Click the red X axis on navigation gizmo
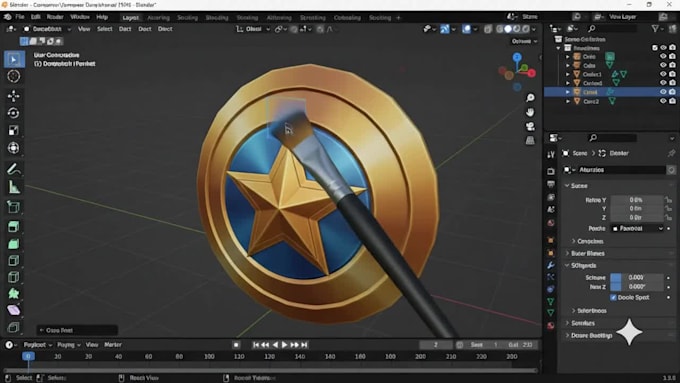This screenshot has width=680, height=383. pos(531,73)
